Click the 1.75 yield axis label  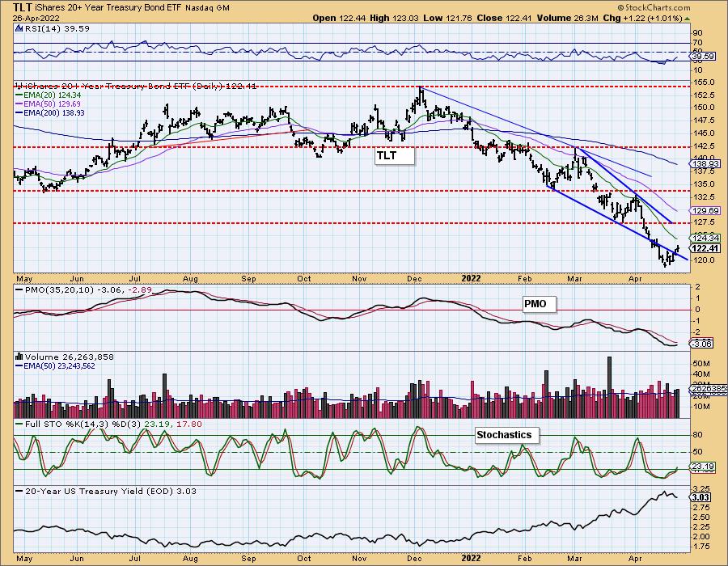[702, 546]
